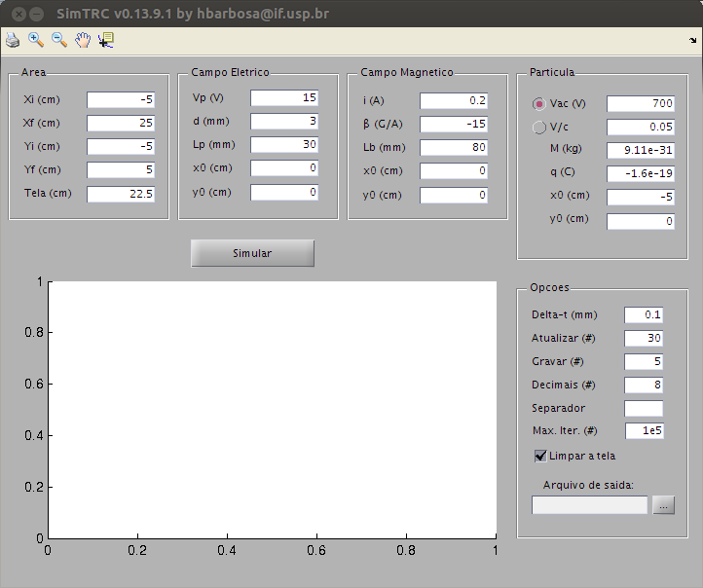The image size is (703, 588).
Task: Open the output file browse button
Action: 663,505
